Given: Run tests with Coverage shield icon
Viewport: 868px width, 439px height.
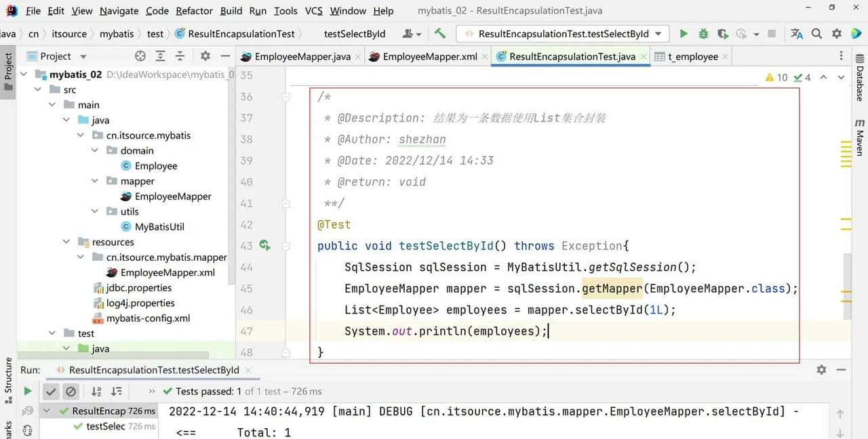Looking at the screenshot, I should click(x=721, y=33).
